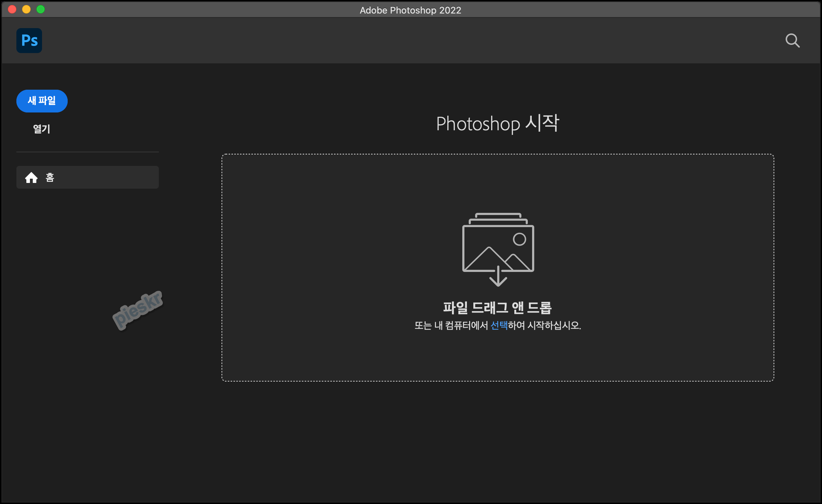Screen dimensions: 822x504
Task: Click the 파일 드래그 앤 드롭 label
Action: pyautogui.click(x=498, y=308)
